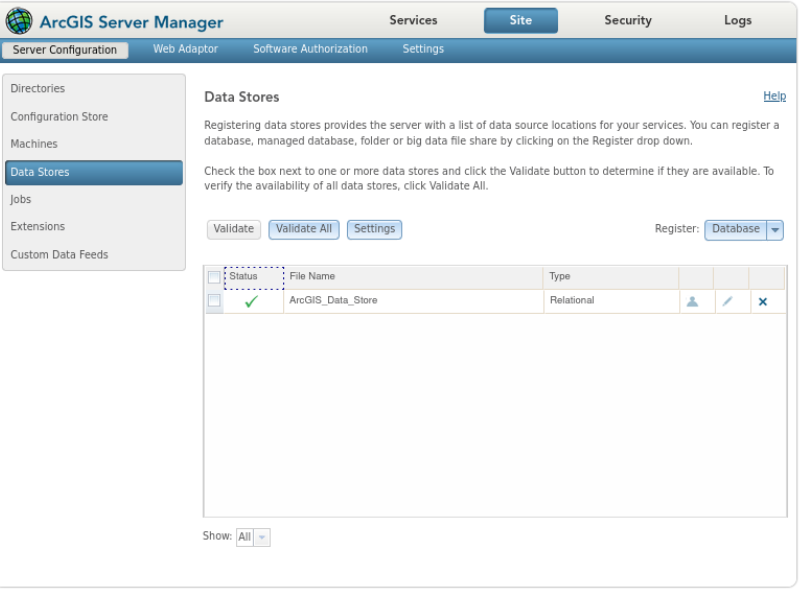Open Custom Data Feeds in sidebar
Screen dimensions: 811x590
[x=59, y=255]
